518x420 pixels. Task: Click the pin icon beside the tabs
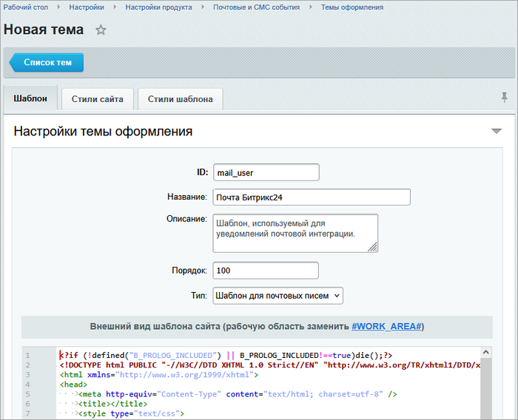(x=504, y=98)
